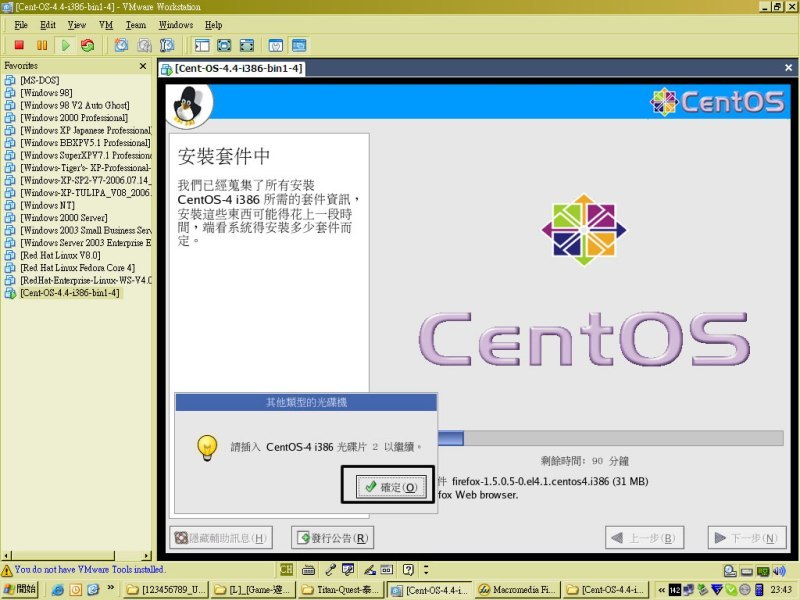
Task: Switch to Titan-Quest taskbar window
Action: pos(340,590)
